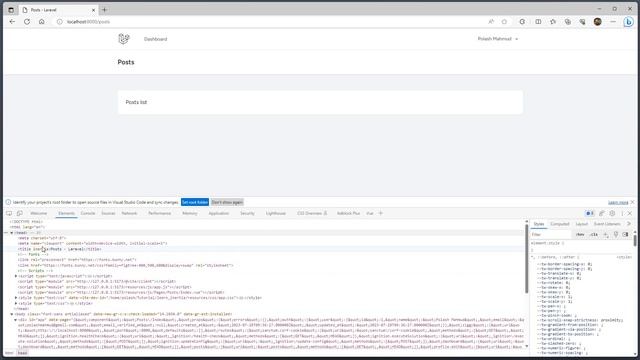Viewport: 640px width, 360px height.
Task: Switch to the Welcome tab
Action: [38, 213]
